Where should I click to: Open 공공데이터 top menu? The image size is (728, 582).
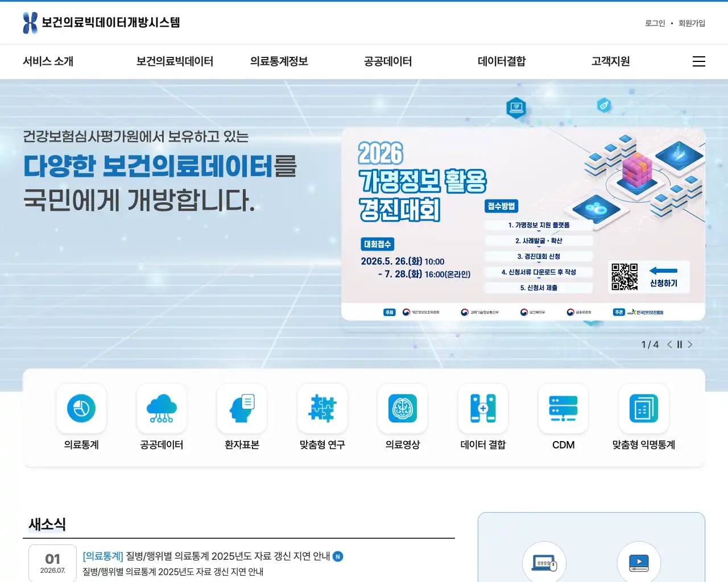[388, 61]
